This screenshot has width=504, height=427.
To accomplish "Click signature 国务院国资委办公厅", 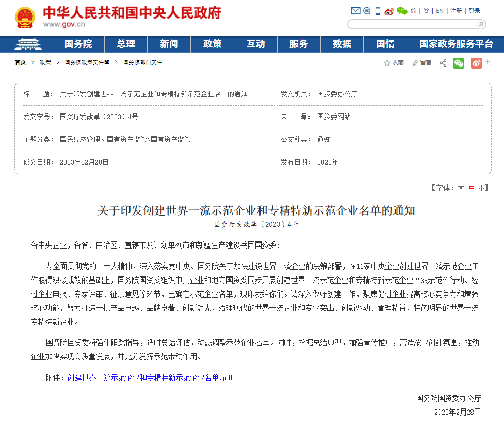I will click(x=448, y=399).
